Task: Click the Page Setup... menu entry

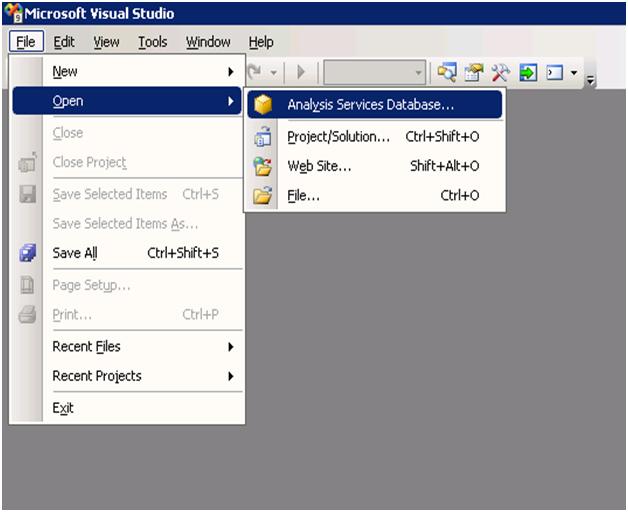Action: (127, 285)
